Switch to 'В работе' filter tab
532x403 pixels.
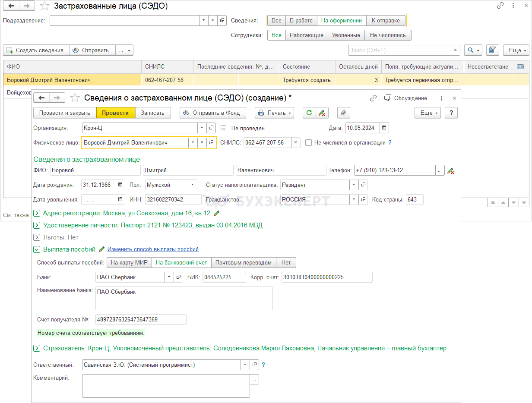point(301,21)
